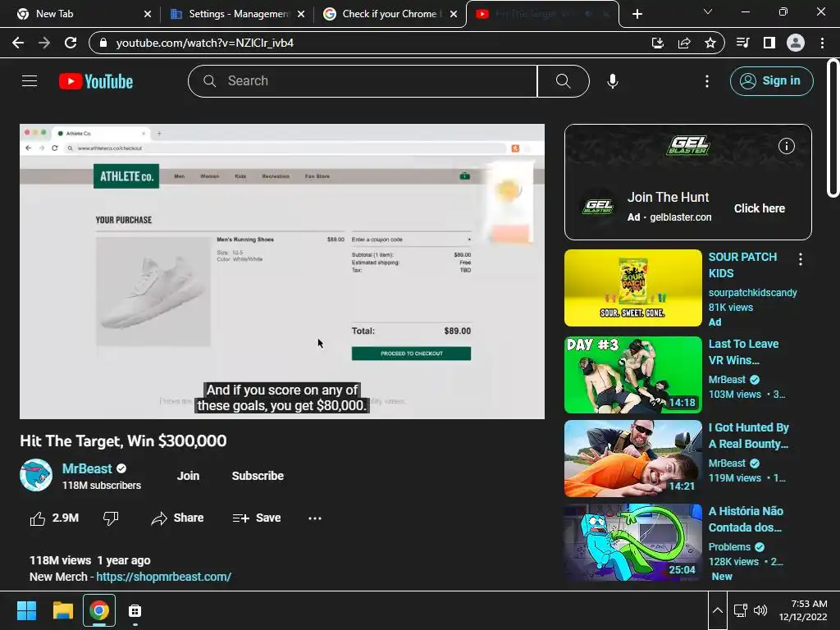Show hidden tray icons chevron
Viewport: 840px width, 630px height.
coord(718,610)
